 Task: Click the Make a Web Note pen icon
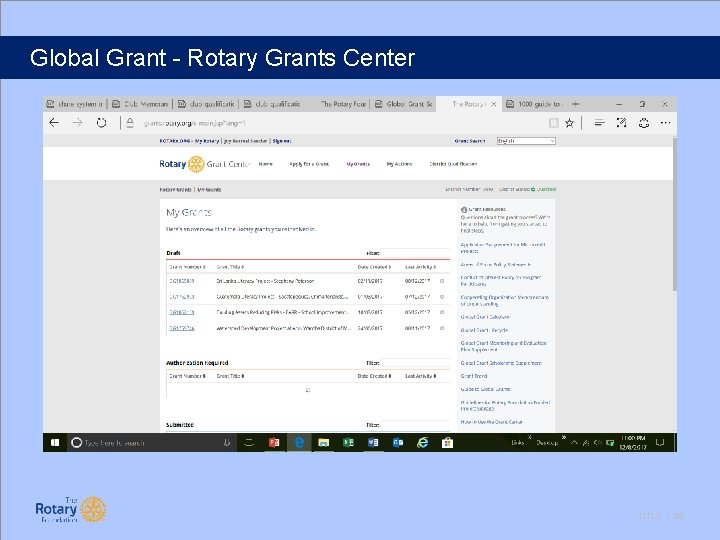tap(622, 123)
